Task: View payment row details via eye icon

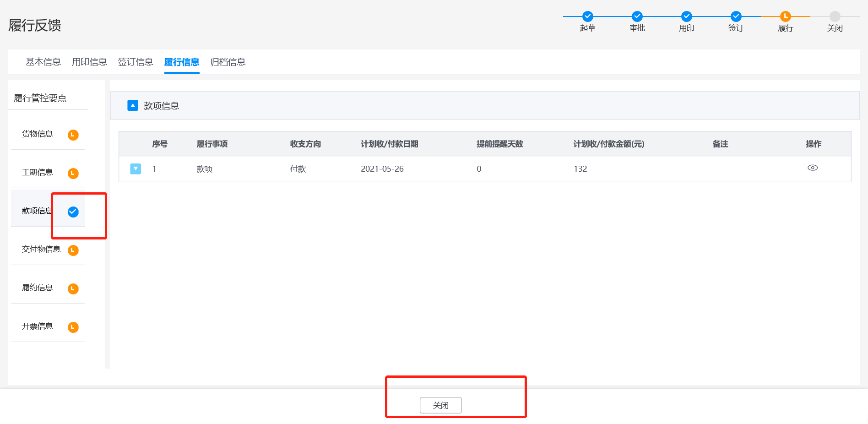Action: (x=812, y=168)
